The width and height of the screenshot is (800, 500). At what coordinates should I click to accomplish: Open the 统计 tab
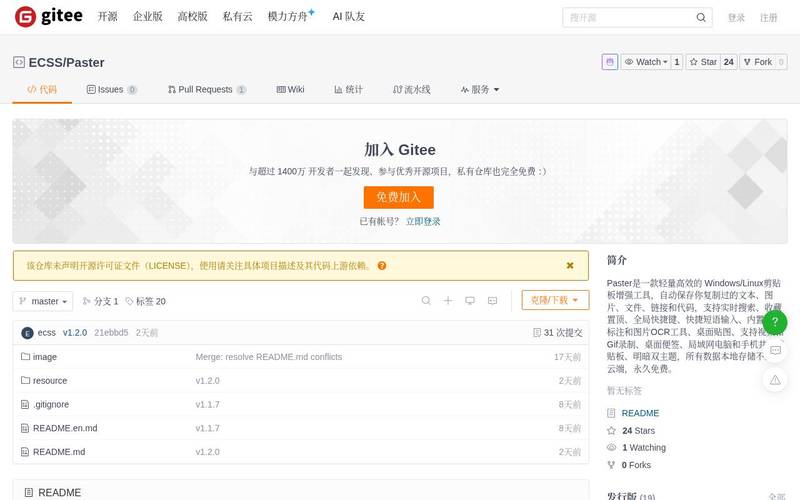pyautogui.click(x=348, y=89)
